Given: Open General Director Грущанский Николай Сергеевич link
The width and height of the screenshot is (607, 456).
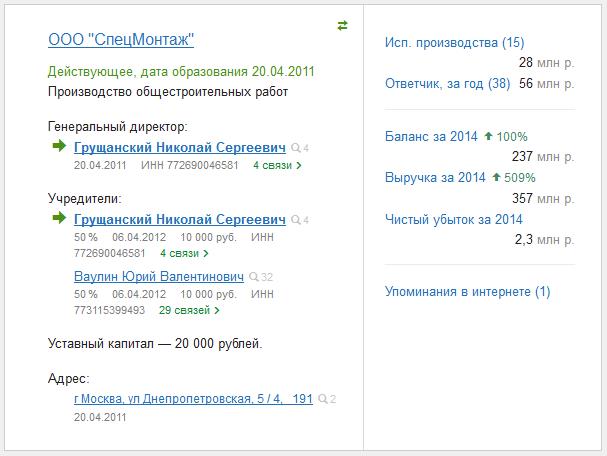Looking at the screenshot, I should (180, 147).
